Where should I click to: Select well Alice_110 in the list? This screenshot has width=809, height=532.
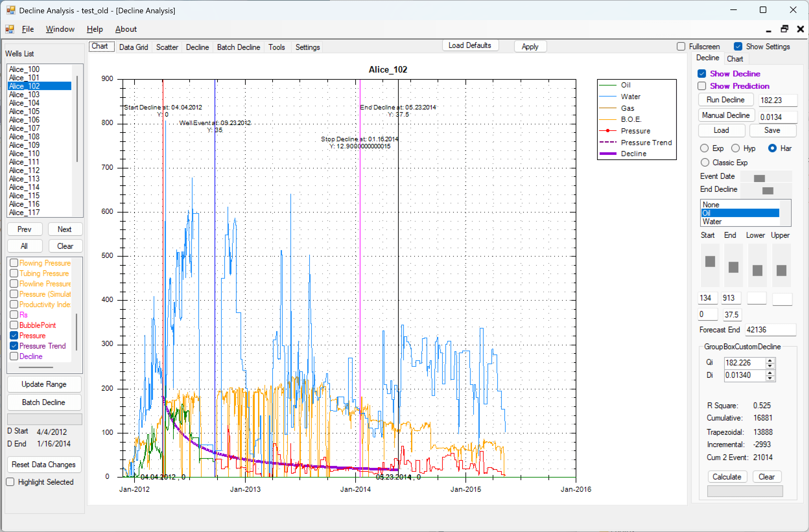[40, 154]
